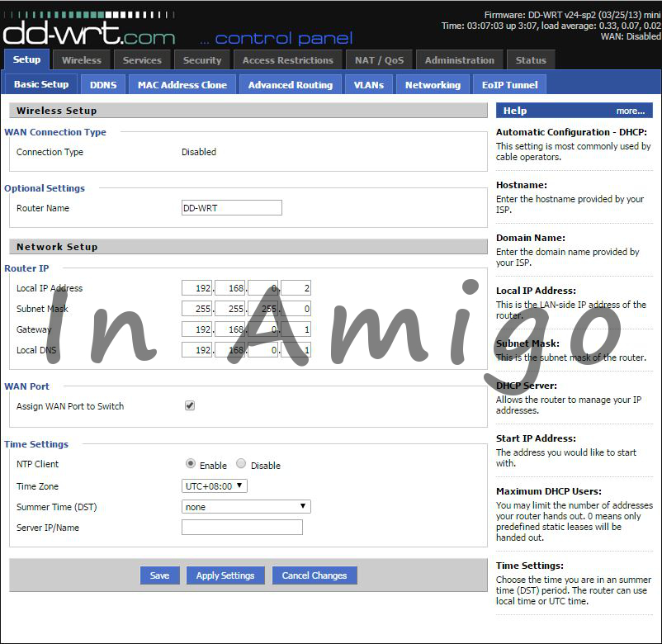The image size is (662, 644).
Task: Uncheck Assign WAN Port to Switch
Action: coord(189,405)
